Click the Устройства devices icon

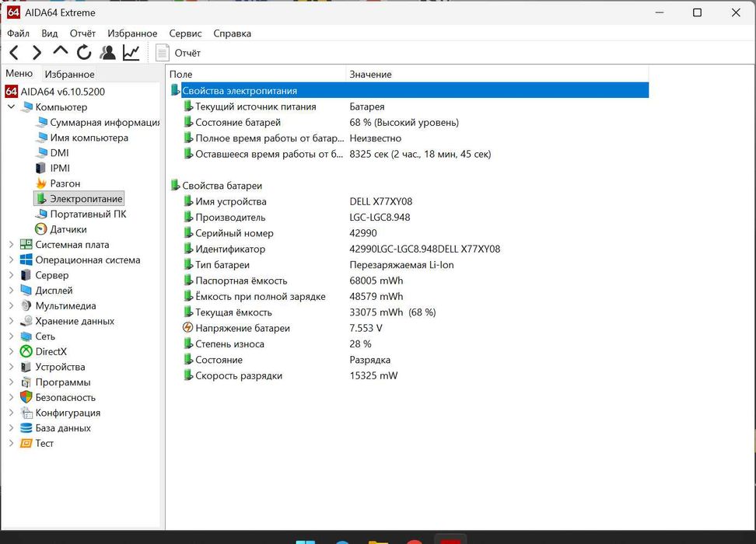point(26,367)
